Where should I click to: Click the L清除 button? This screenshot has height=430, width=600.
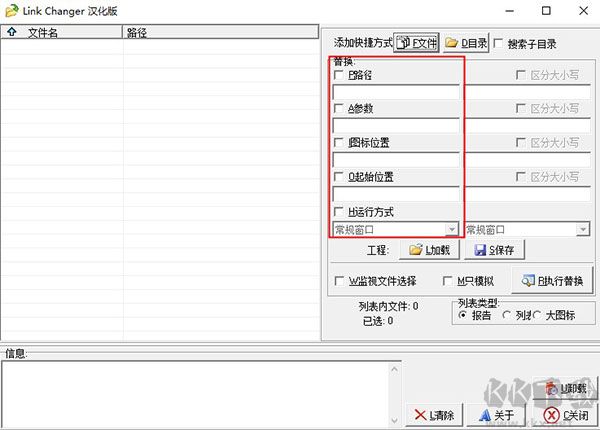pos(434,415)
